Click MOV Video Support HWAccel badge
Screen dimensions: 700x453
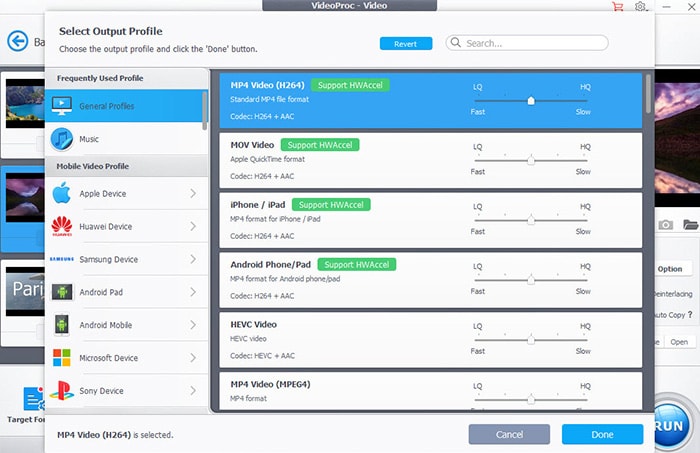pyautogui.click(x=320, y=145)
